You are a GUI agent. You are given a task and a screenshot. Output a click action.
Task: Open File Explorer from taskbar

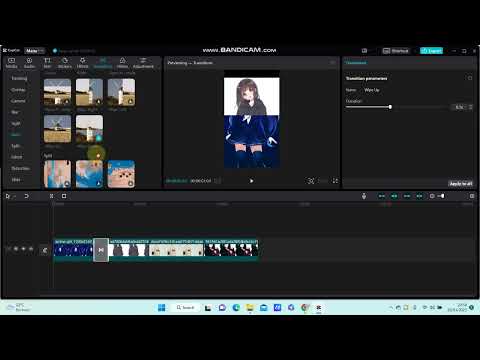click(250, 307)
